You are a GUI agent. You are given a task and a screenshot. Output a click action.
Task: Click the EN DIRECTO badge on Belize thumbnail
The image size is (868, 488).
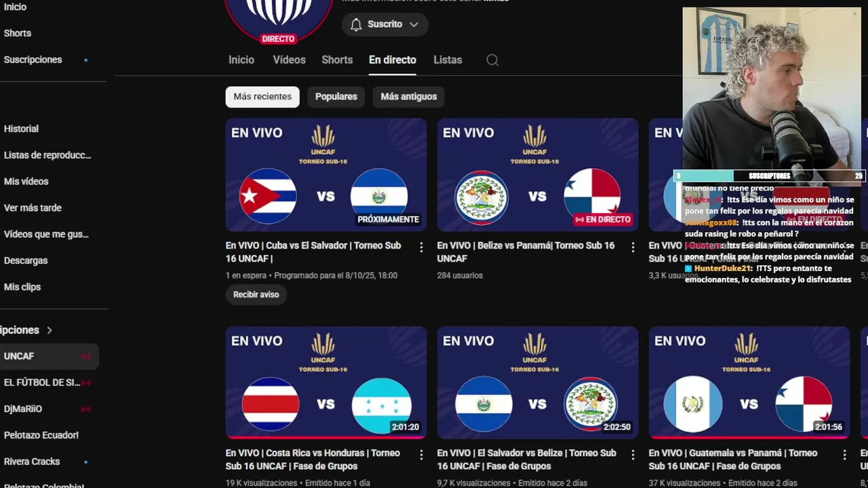(603, 220)
